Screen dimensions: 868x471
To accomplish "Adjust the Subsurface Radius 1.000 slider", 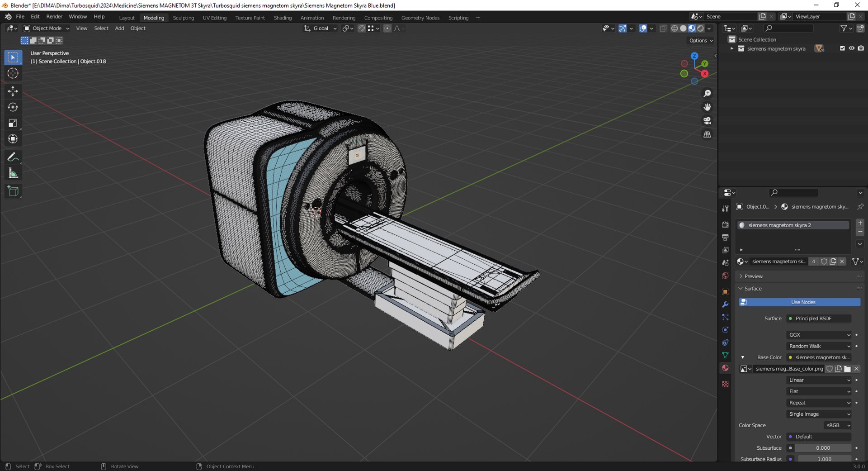I will point(824,459).
